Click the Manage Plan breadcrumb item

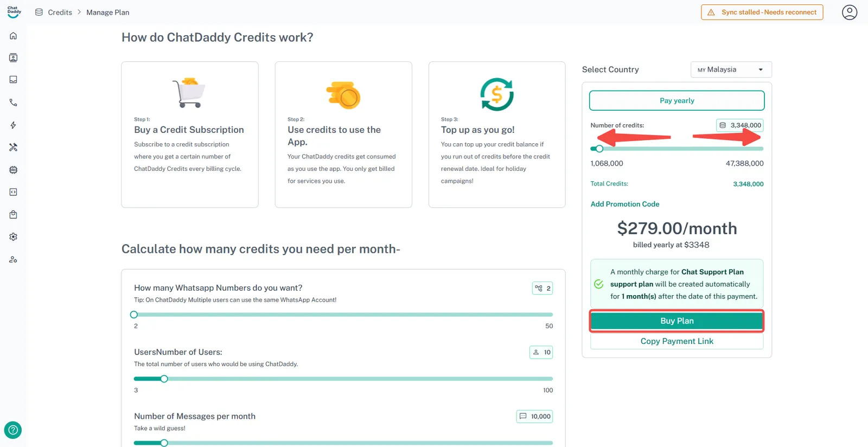(x=107, y=12)
